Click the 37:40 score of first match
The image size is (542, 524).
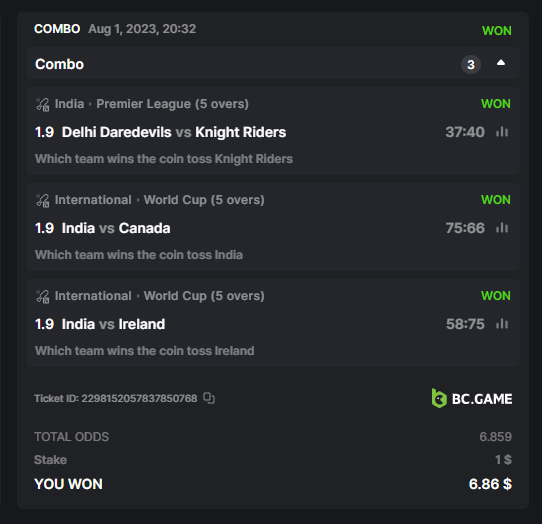tap(465, 132)
